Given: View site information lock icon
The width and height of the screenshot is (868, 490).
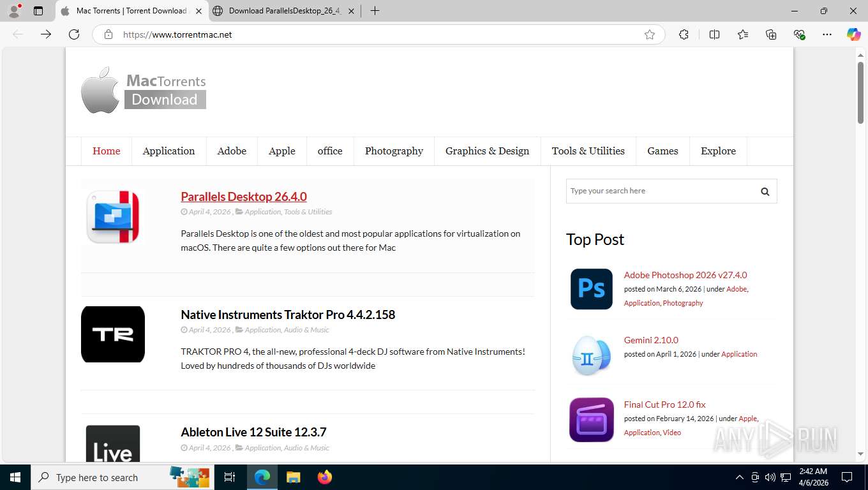Looking at the screenshot, I should tap(108, 34).
